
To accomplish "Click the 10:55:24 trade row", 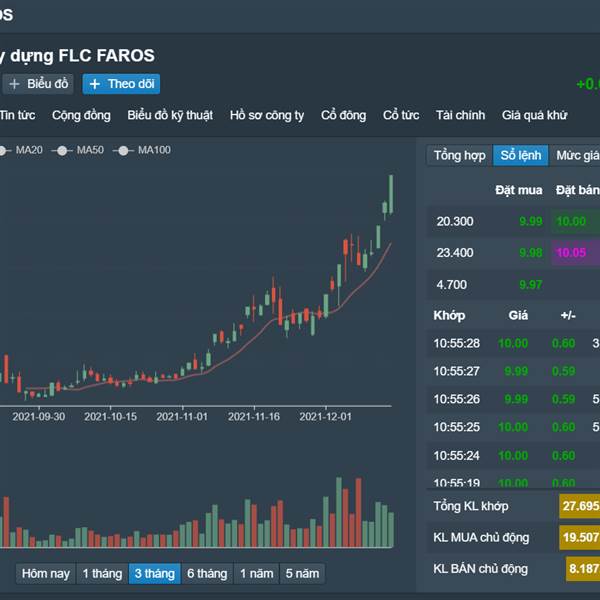I will (513, 456).
